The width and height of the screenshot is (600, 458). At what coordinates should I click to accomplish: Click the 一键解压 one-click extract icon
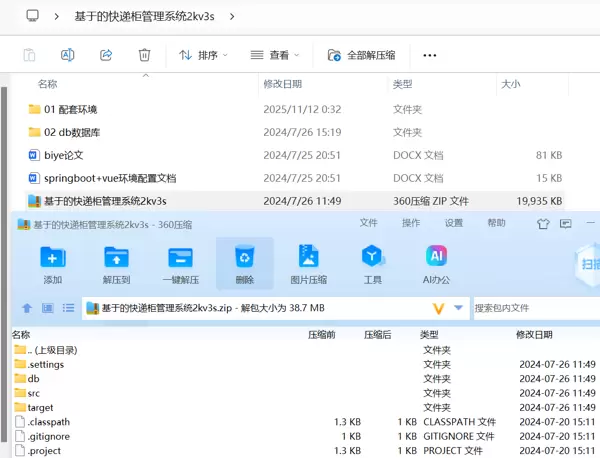click(181, 264)
